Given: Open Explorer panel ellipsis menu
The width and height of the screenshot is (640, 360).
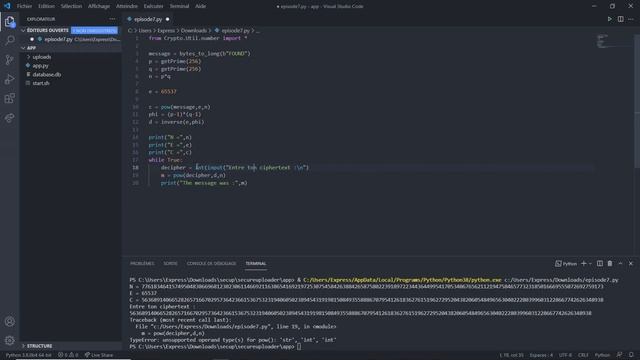Looking at the screenshot, I should (112, 19).
